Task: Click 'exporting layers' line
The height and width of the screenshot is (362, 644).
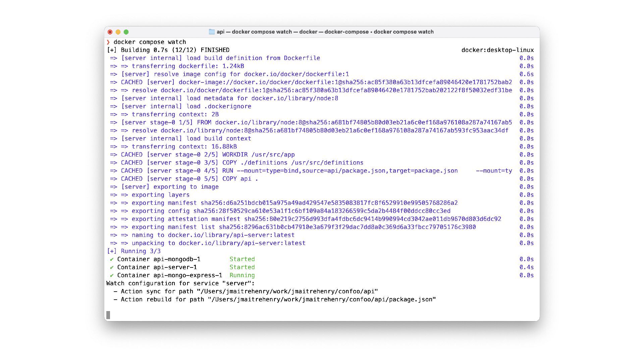Action: [x=150, y=195]
